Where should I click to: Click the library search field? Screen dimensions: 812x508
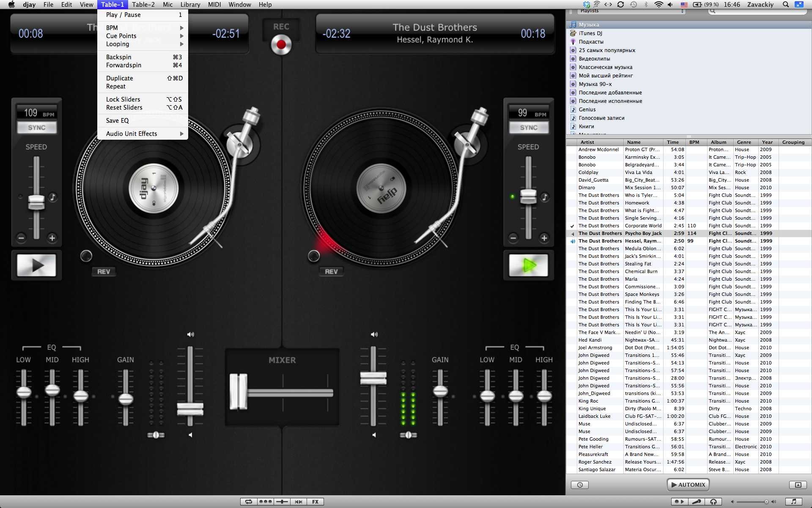point(757,11)
